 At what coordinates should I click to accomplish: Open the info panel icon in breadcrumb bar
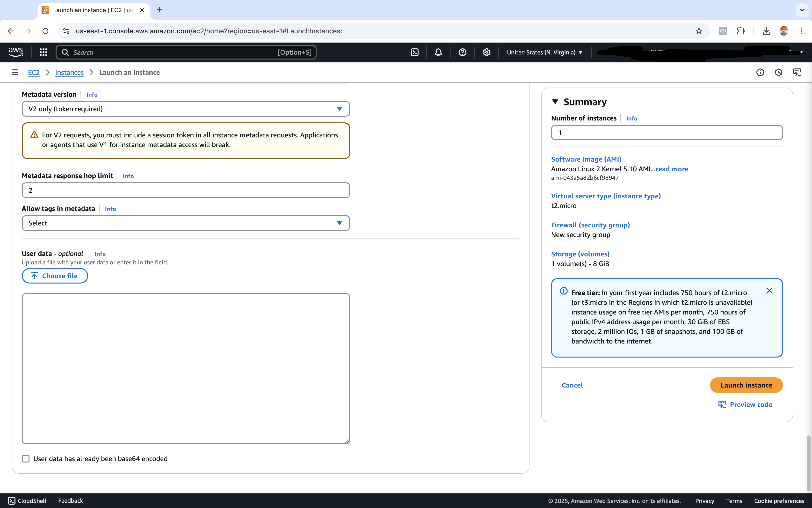[760, 72]
